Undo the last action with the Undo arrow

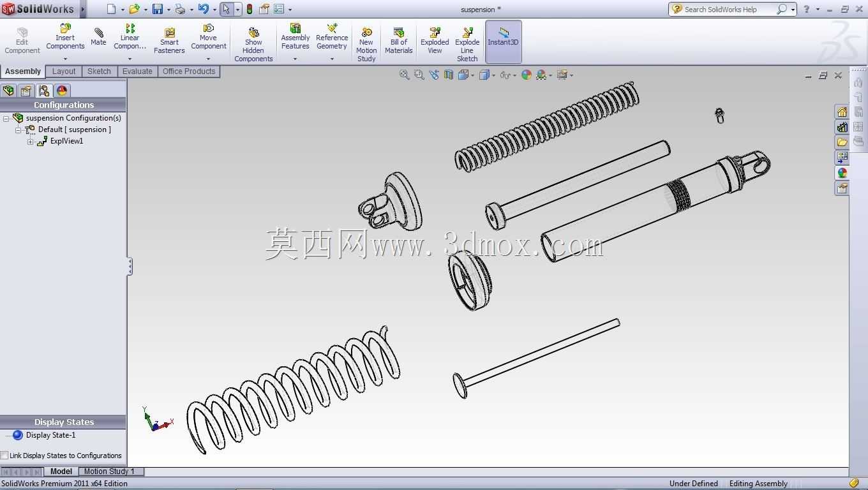tap(203, 9)
